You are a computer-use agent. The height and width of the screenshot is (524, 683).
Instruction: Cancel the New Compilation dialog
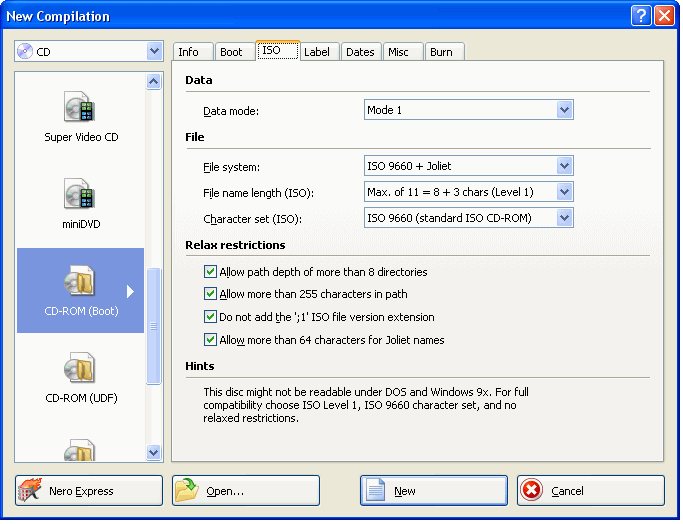tap(591, 491)
